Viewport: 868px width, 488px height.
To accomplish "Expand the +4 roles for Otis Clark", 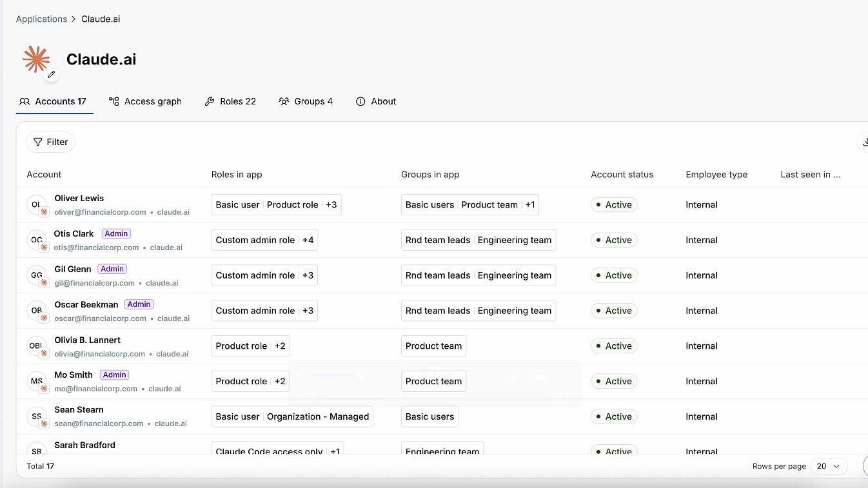I will (x=308, y=240).
